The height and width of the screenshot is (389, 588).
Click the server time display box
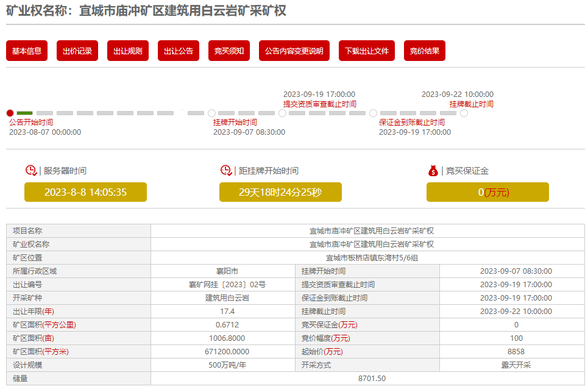(85, 192)
